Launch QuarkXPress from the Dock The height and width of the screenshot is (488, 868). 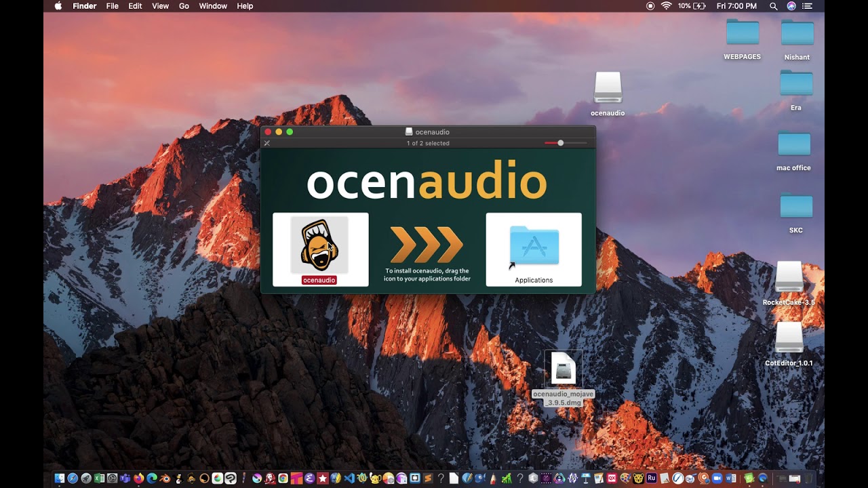pos(612,479)
